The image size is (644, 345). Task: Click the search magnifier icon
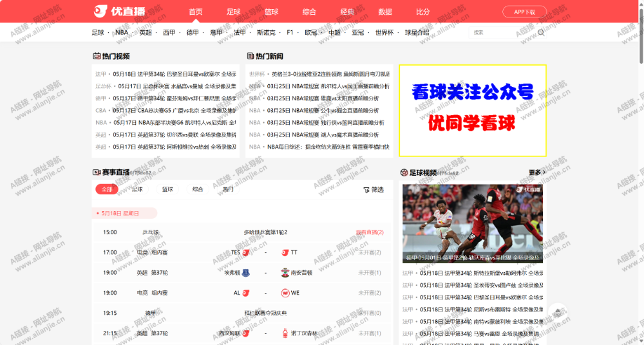click(541, 32)
